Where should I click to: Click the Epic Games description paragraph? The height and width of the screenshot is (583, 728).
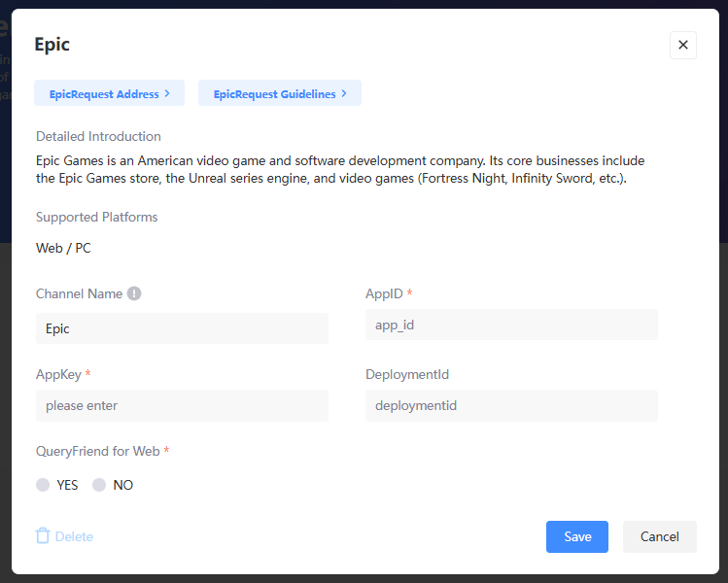click(x=340, y=169)
